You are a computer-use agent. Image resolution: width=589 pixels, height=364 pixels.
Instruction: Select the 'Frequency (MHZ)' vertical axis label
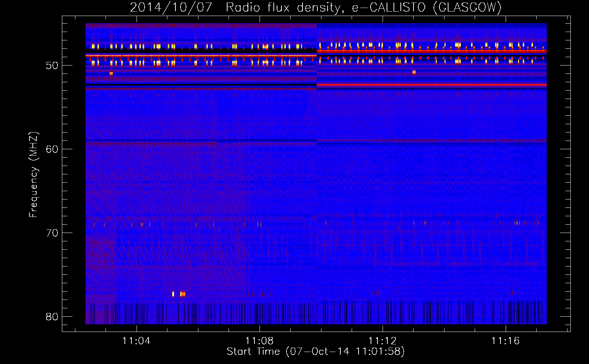click(x=33, y=175)
